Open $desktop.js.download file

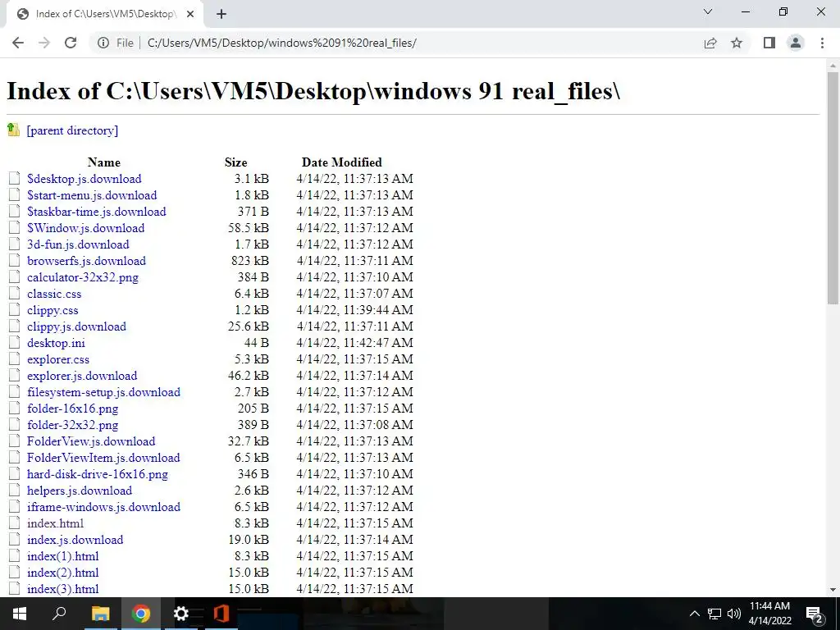(x=84, y=179)
